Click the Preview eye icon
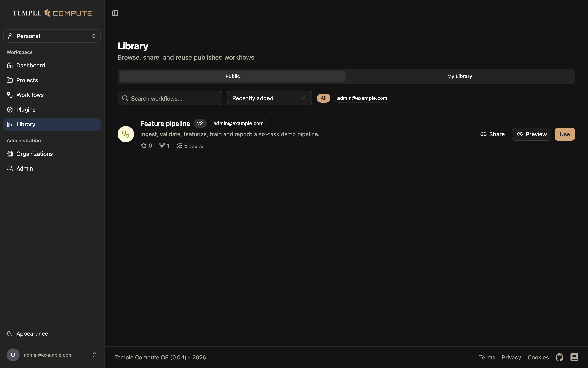Viewport: 588px width, 368px height. [x=520, y=134]
